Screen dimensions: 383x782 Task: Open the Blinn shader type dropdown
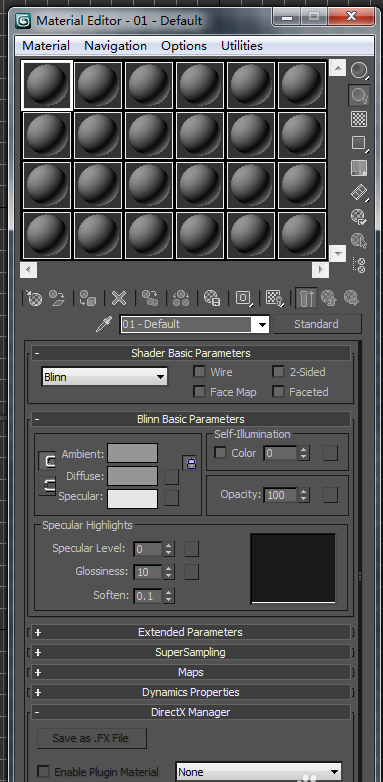pos(105,377)
